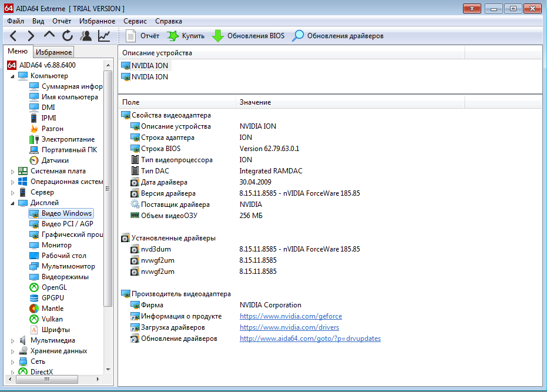Open the Отчёт menu in menu bar
The width and height of the screenshot is (547, 392).
pyautogui.click(x=62, y=21)
